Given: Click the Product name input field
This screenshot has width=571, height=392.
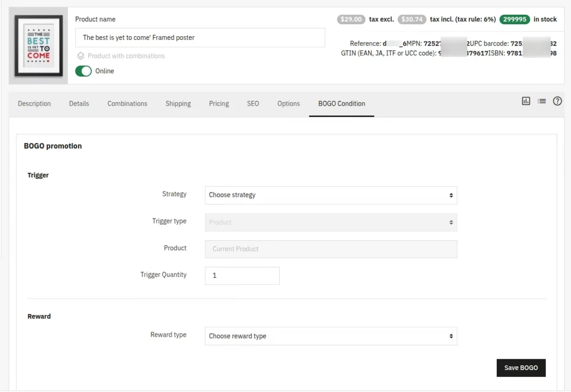Looking at the screenshot, I should pos(200,38).
